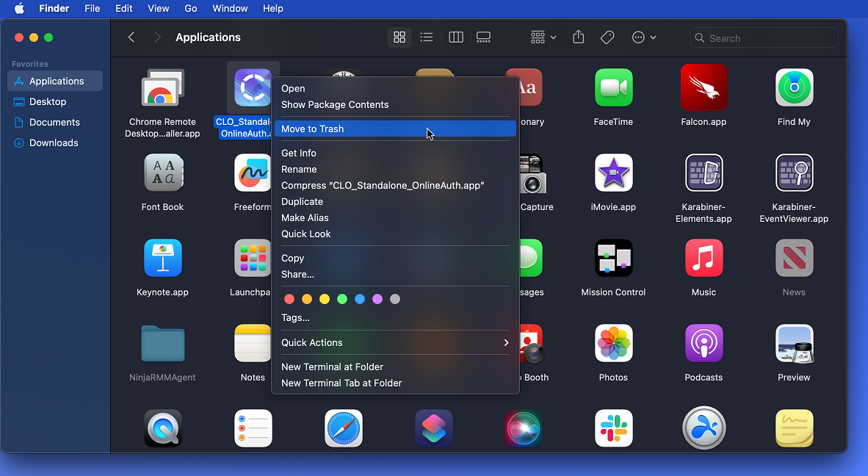This screenshot has width=868, height=476.
Task: Click the Edit Tags toolbar button
Action: 607,37
